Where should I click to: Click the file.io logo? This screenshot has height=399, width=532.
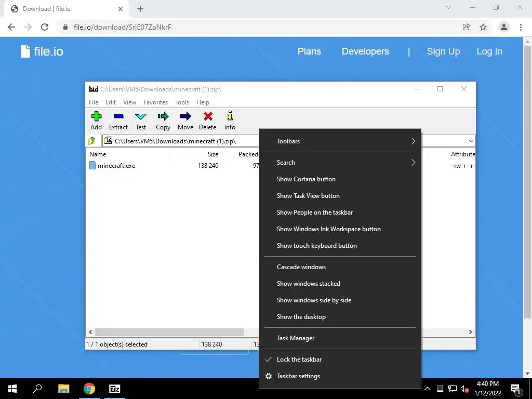point(42,51)
